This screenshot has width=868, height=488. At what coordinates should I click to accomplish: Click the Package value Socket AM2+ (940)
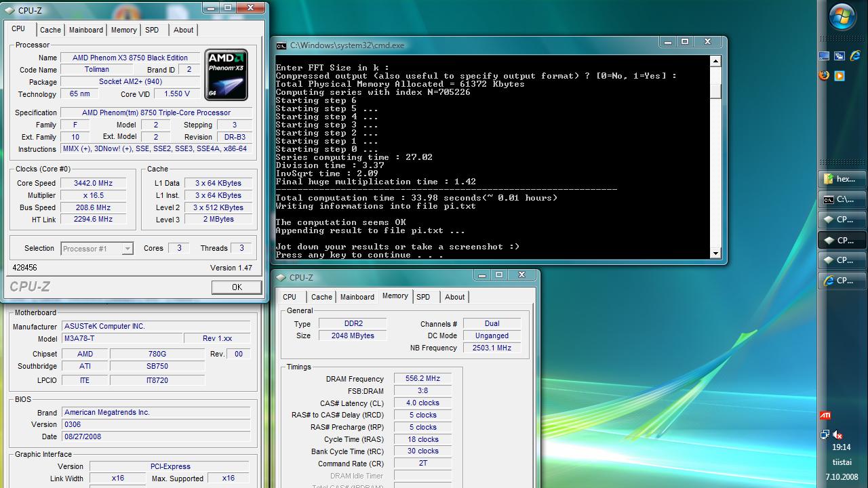pos(130,81)
